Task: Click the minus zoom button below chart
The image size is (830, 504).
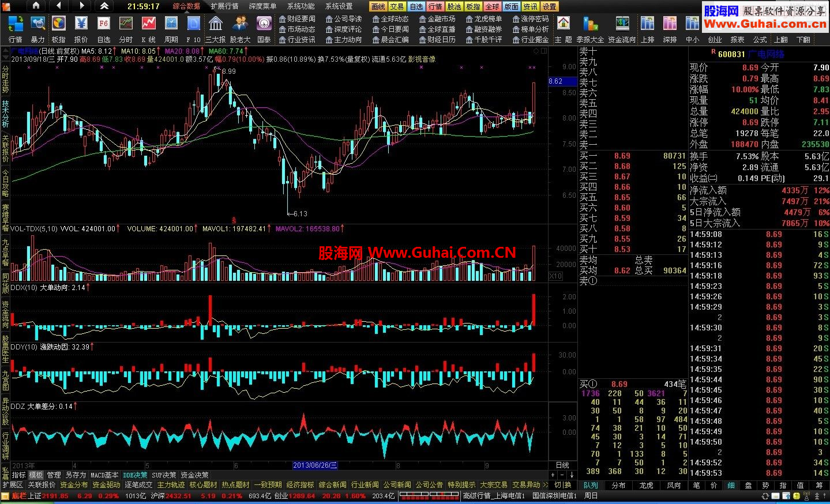Action: click(562, 475)
